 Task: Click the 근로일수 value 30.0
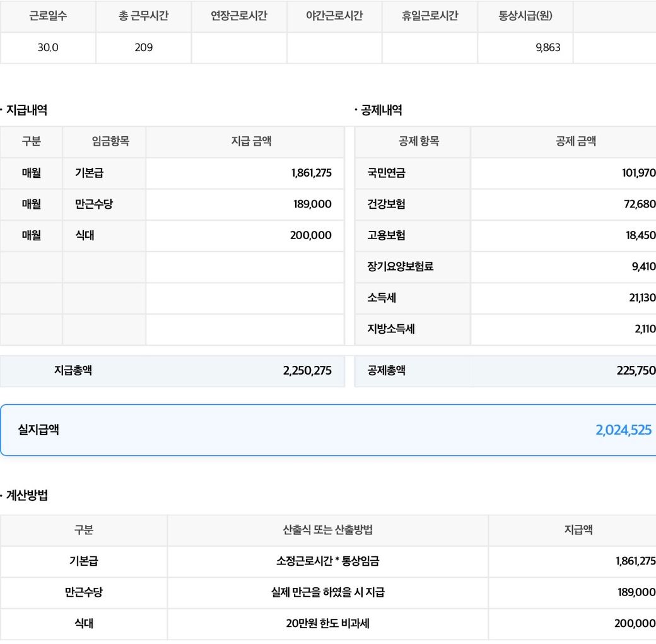tap(48, 48)
